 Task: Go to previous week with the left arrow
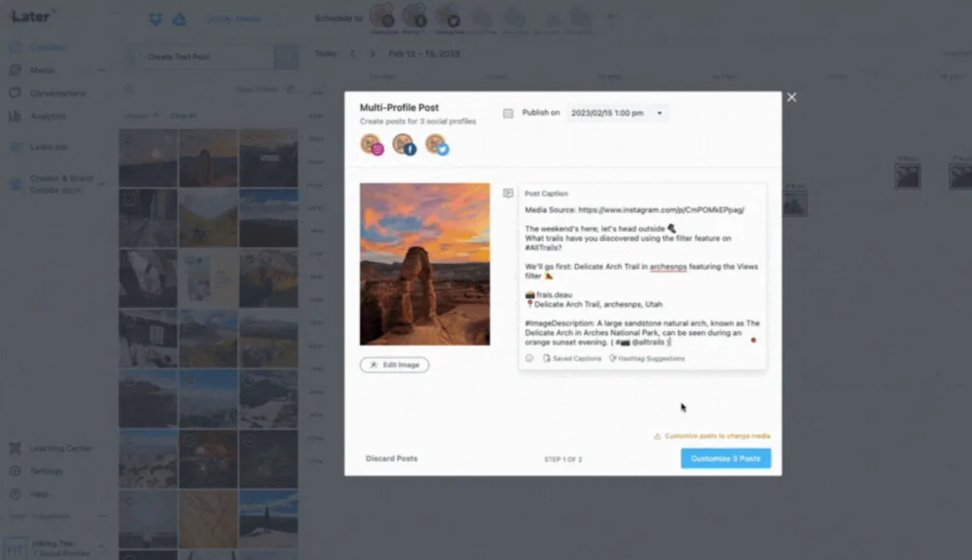(x=353, y=54)
